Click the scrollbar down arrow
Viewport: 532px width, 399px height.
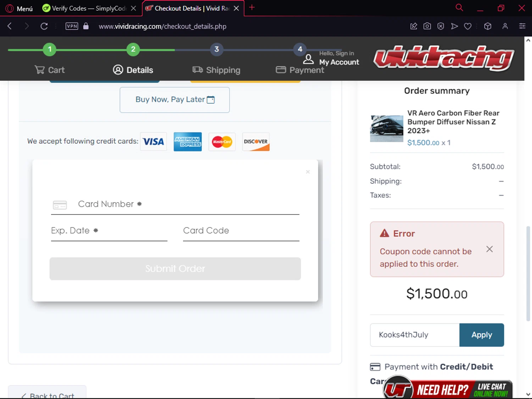pyautogui.click(x=528, y=394)
